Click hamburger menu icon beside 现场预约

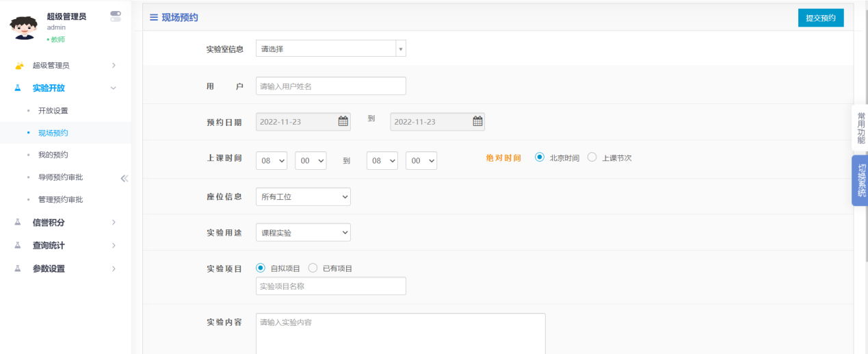[x=154, y=18]
